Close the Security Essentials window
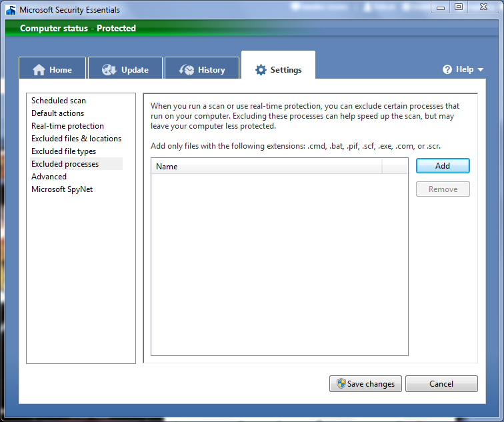 coord(483,7)
